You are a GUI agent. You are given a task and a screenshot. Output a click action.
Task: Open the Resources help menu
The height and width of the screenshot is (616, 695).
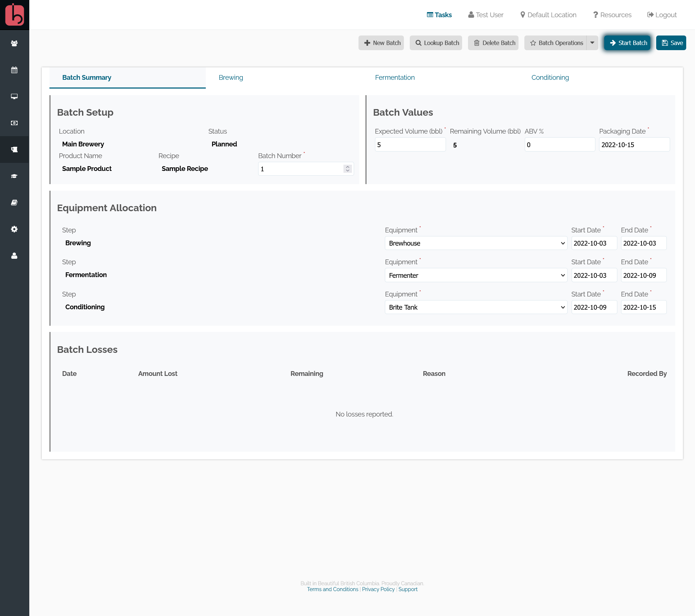coord(612,15)
